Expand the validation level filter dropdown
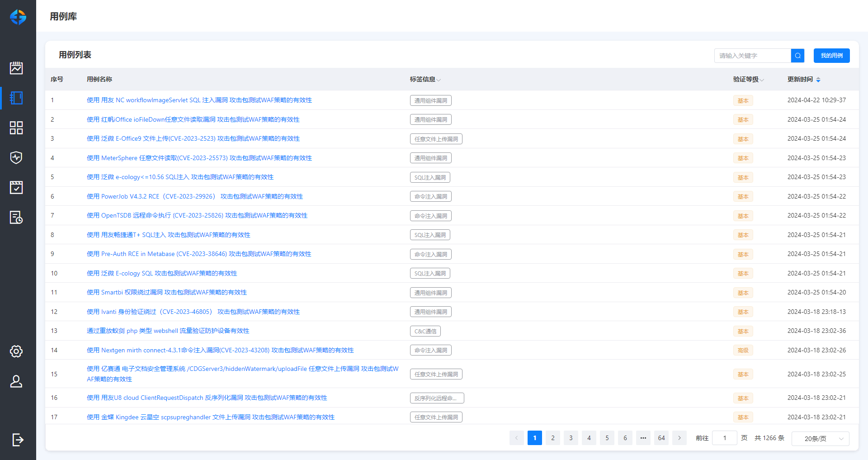Image resolution: width=868 pixels, height=460 pixels. click(762, 80)
